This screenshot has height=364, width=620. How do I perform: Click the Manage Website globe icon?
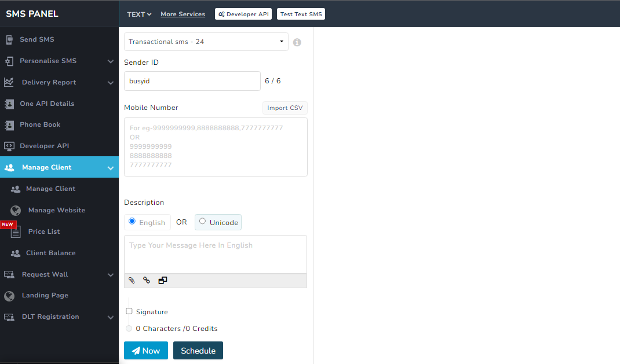[16, 211]
